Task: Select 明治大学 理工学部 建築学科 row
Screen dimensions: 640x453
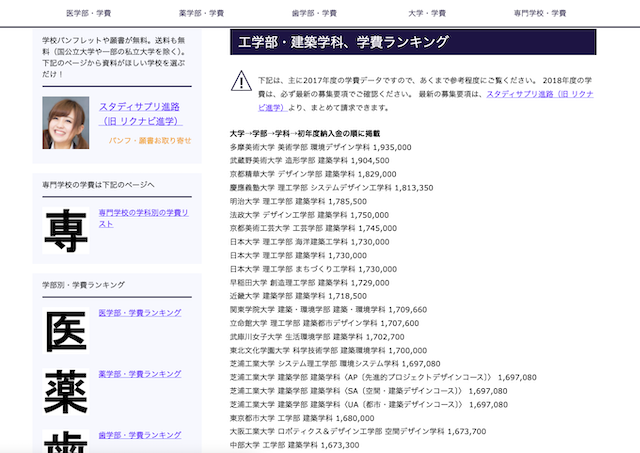Action: [298, 201]
